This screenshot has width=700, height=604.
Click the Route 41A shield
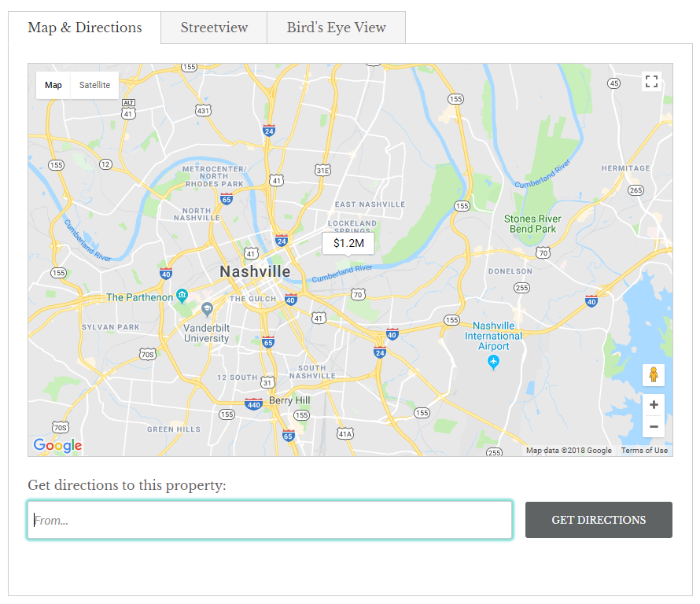point(345,433)
